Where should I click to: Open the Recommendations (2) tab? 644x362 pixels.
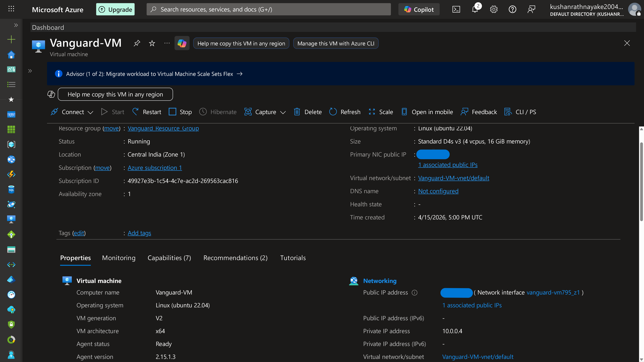click(235, 258)
